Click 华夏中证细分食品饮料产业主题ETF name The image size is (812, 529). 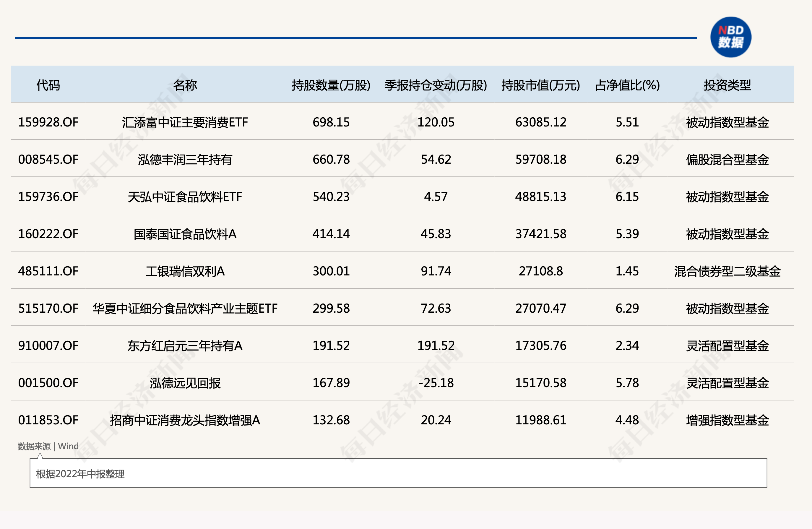tap(185, 308)
